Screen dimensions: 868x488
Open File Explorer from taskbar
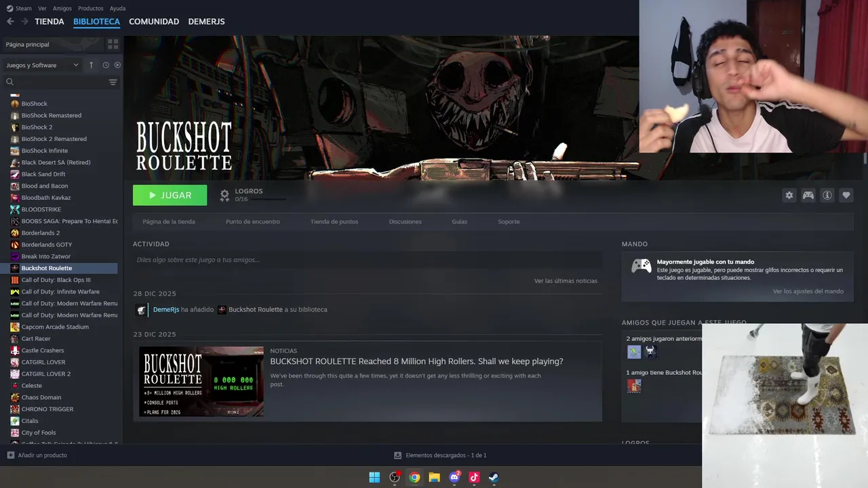434,477
